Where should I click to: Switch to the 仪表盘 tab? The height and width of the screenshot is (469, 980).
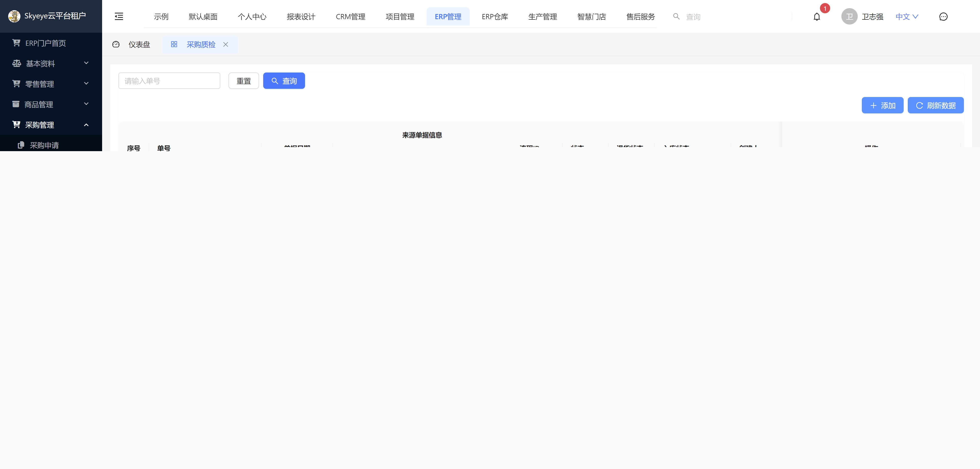pos(139,44)
